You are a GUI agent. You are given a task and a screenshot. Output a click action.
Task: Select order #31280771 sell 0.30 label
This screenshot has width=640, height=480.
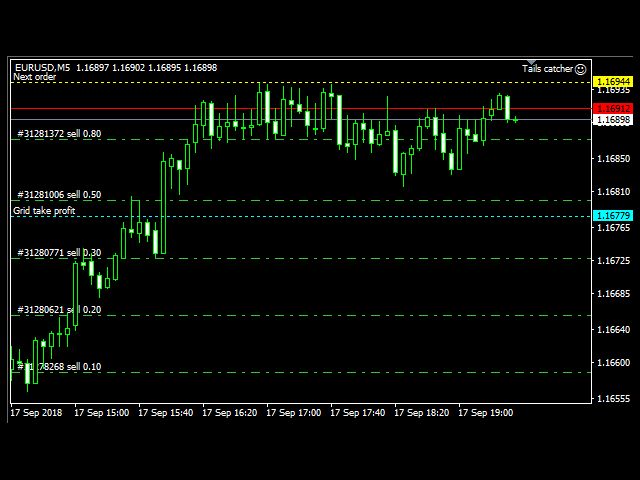tap(59, 253)
